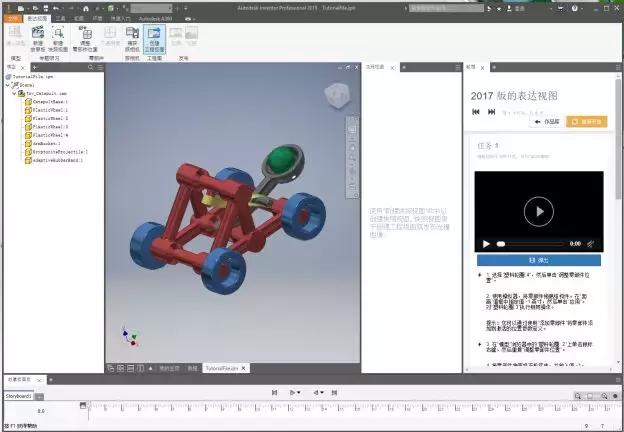Close the TutorialFile.ipn document tab

(244, 368)
